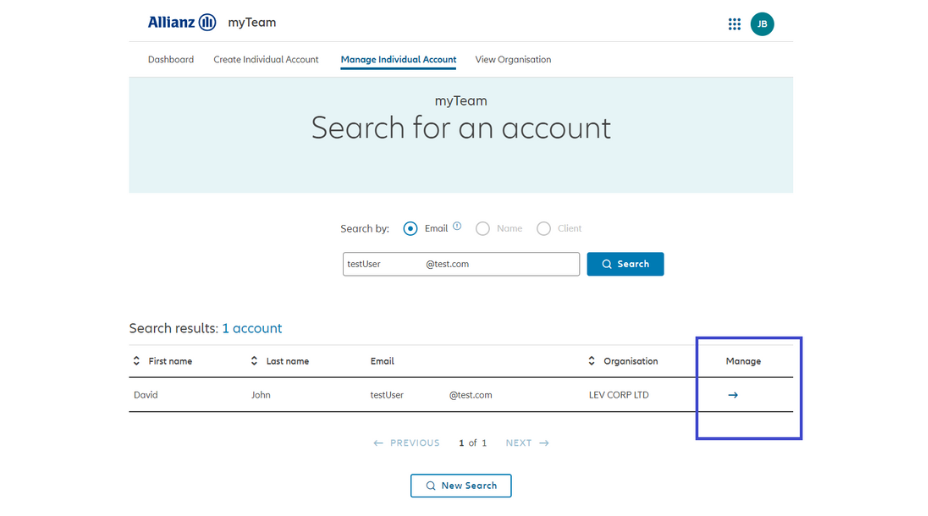
Task: Go to PREVIOUS results page
Action: (406, 443)
